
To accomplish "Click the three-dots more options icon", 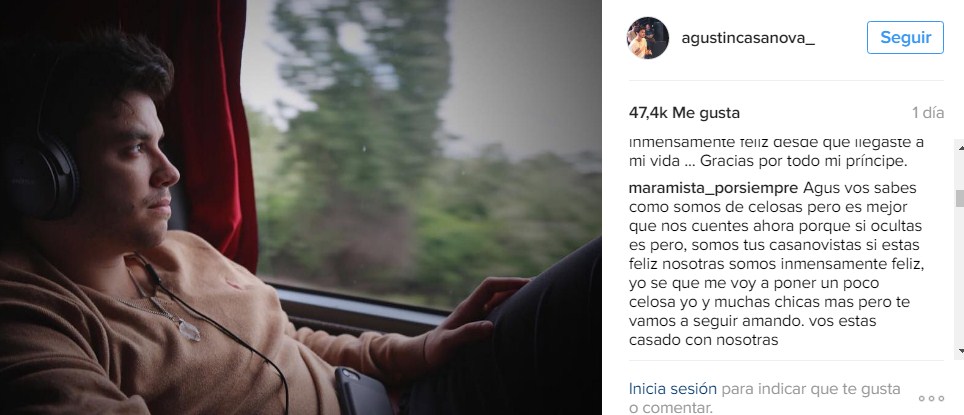I will [931, 398].
